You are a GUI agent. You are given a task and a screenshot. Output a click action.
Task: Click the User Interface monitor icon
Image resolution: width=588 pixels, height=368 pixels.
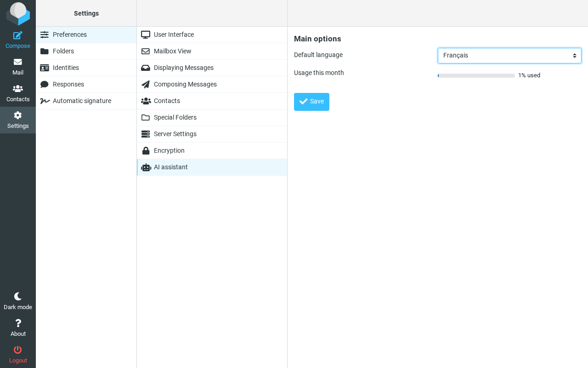click(x=146, y=34)
